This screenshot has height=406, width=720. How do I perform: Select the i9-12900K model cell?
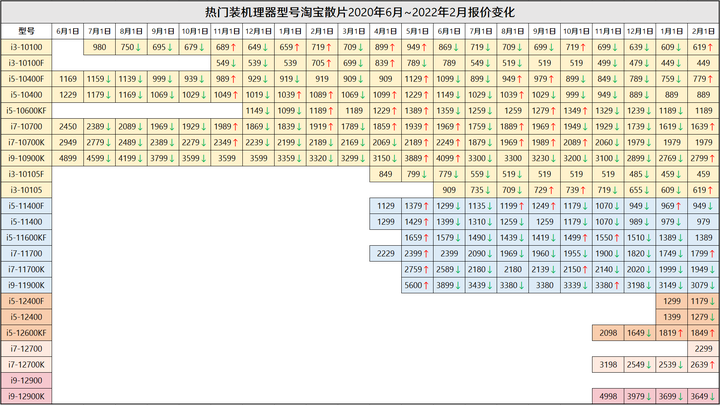tap(26, 396)
